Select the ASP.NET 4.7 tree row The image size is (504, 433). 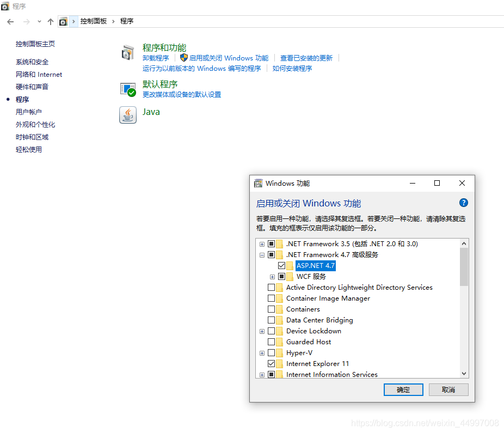(316, 266)
